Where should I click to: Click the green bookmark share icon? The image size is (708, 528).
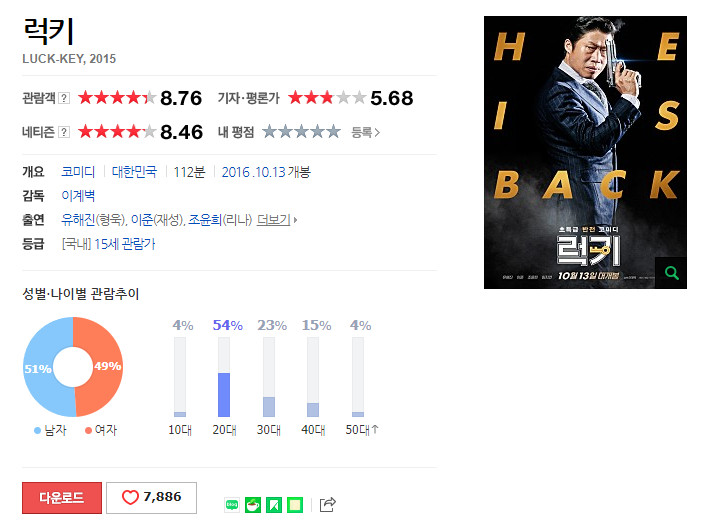pyautogui.click(x=274, y=505)
